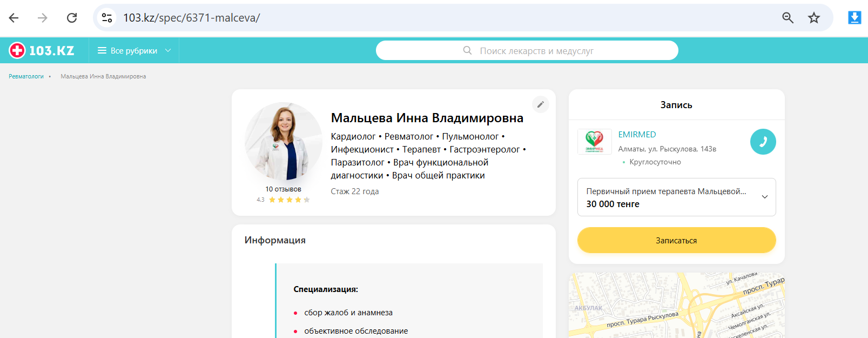868x338 pixels.
Task: Click the Мальцева Инна Владимировна breadcrumb text
Action: 103,76
